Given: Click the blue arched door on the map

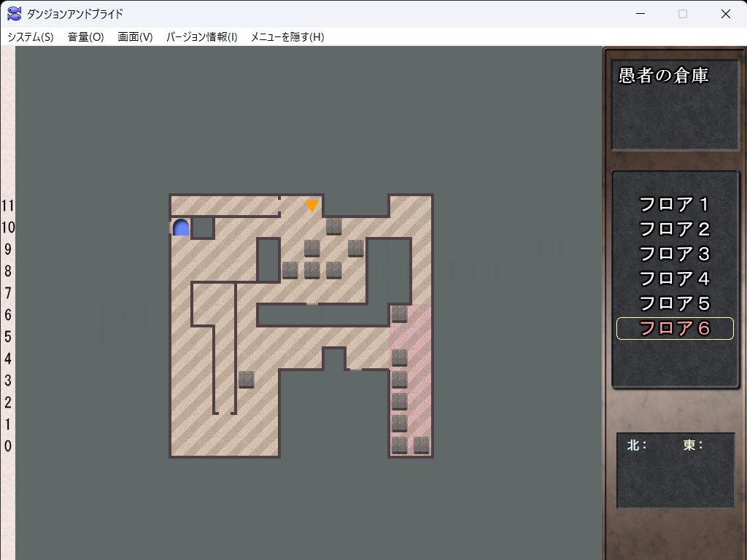Looking at the screenshot, I should [181, 227].
